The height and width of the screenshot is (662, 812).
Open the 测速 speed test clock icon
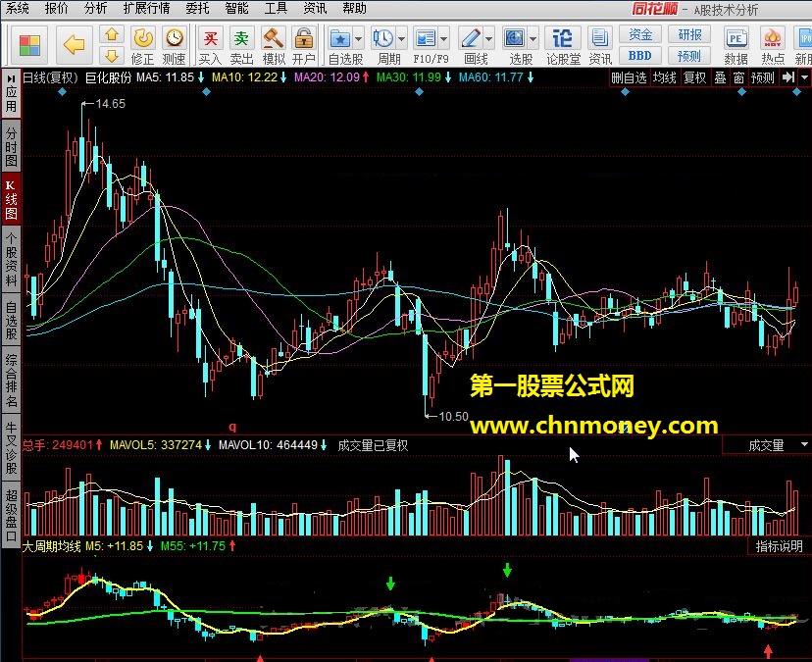pyautogui.click(x=175, y=38)
